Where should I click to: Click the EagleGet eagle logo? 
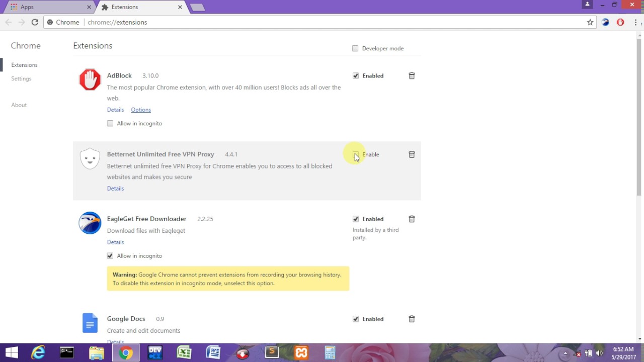90,223
